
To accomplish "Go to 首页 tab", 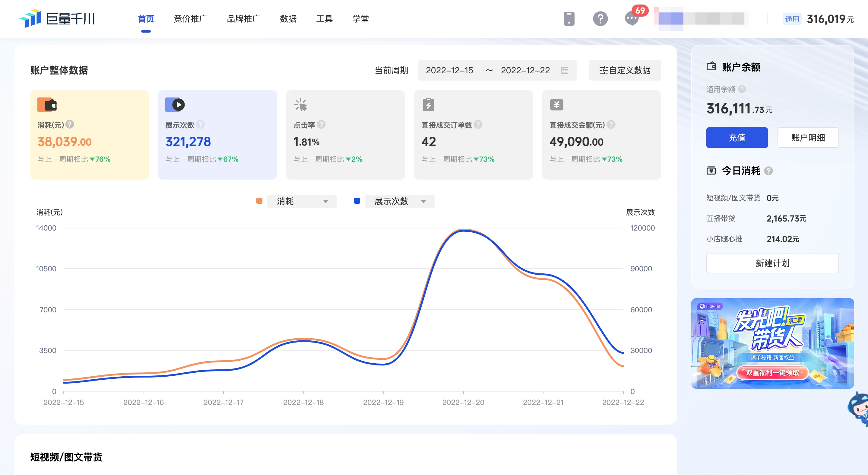I will pyautogui.click(x=146, y=19).
